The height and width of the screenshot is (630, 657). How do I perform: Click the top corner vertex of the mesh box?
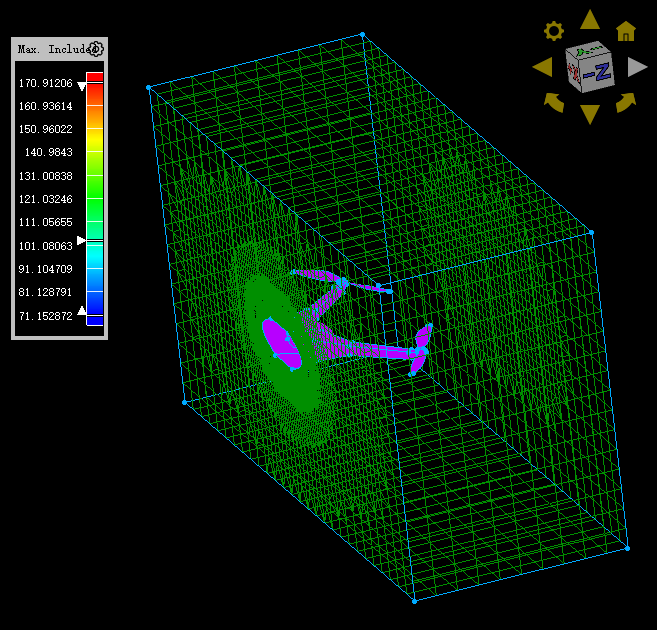[362, 34]
